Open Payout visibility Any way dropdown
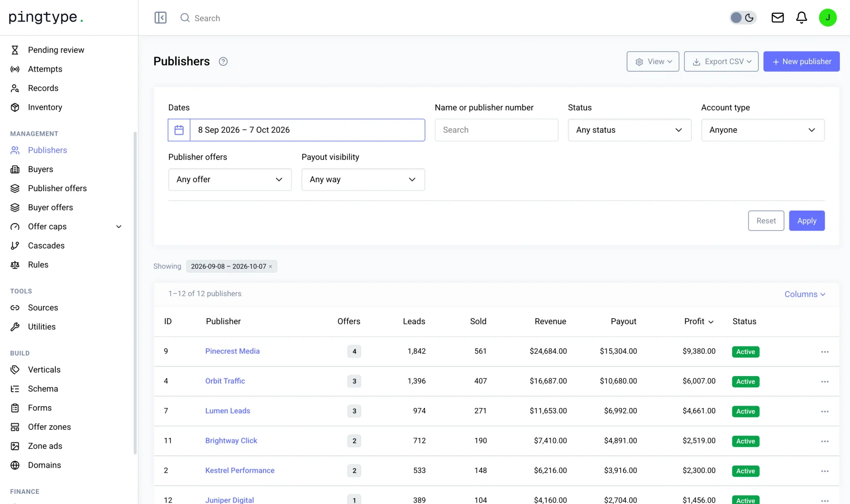 (x=363, y=180)
